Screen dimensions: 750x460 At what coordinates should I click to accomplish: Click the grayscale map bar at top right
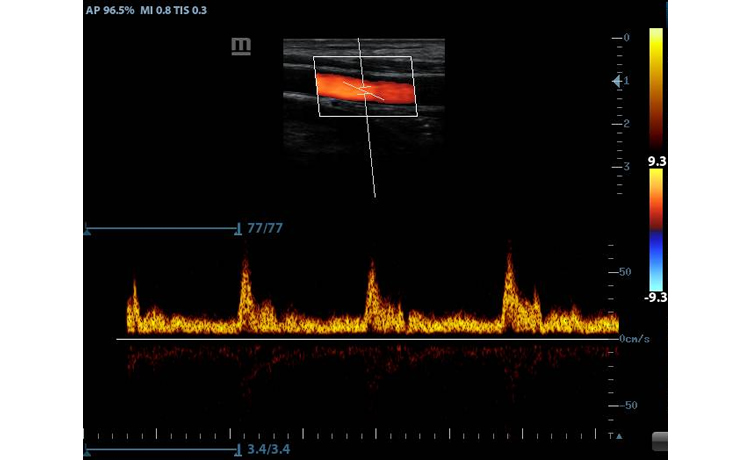click(656, 87)
